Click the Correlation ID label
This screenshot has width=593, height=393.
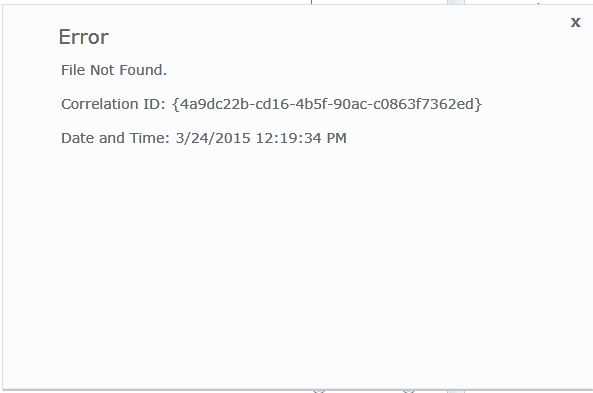113,104
